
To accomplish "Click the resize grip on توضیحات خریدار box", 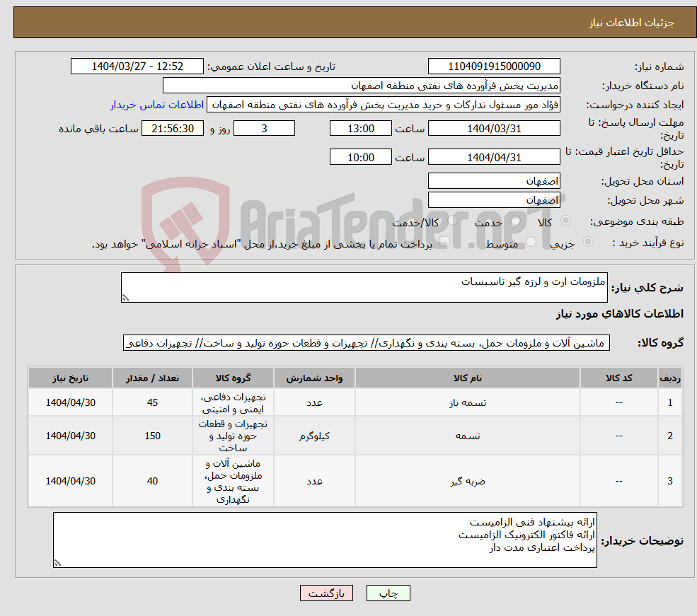I will [x=58, y=562].
